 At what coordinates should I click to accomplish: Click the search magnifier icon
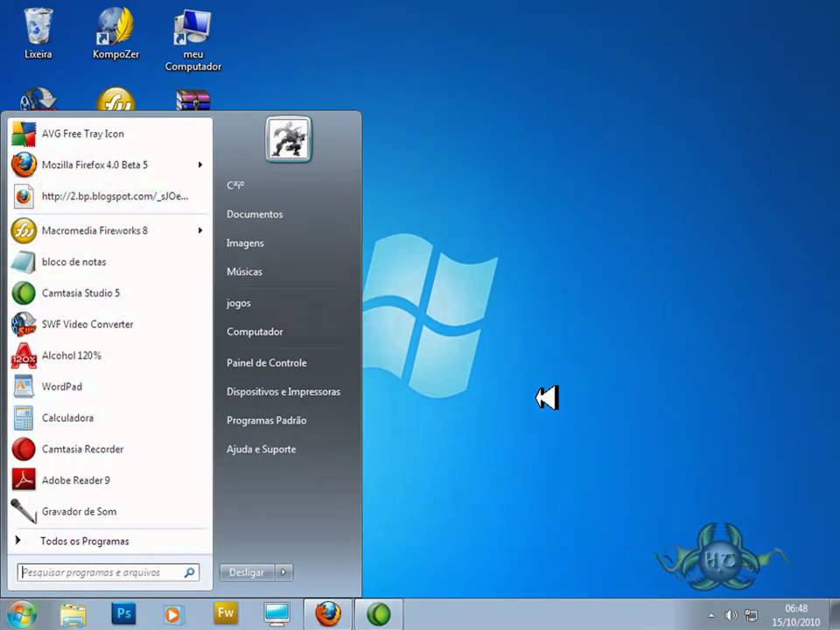click(189, 572)
